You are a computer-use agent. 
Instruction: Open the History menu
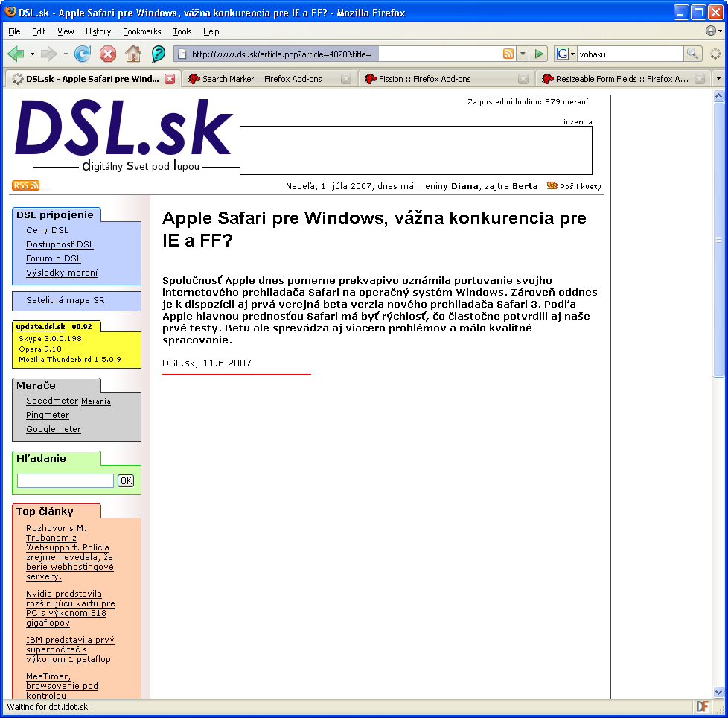click(x=98, y=31)
